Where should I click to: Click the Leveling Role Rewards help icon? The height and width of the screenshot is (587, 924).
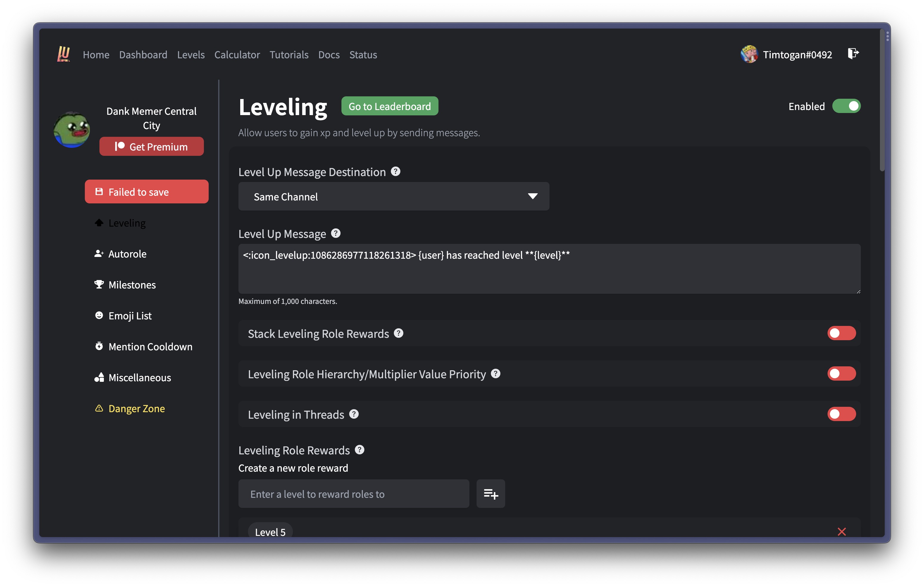coord(360,450)
